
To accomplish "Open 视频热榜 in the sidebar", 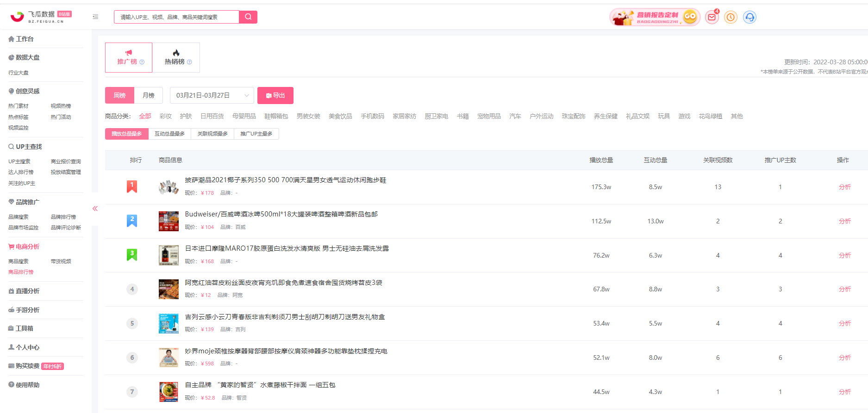I will (61, 106).
